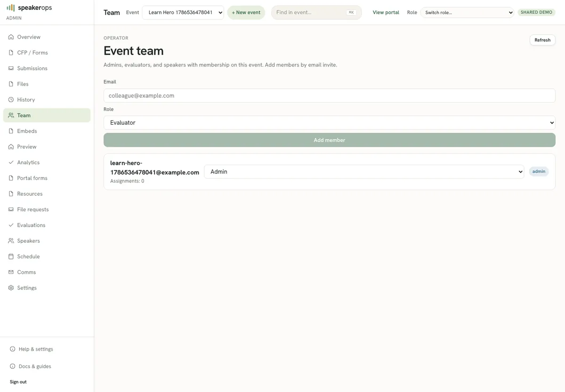Click the Embeds document icon

(x=11, y=131)
